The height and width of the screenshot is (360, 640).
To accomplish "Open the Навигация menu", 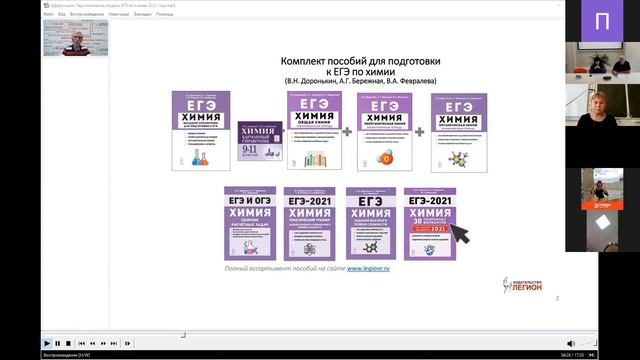I will click(118, 14).
